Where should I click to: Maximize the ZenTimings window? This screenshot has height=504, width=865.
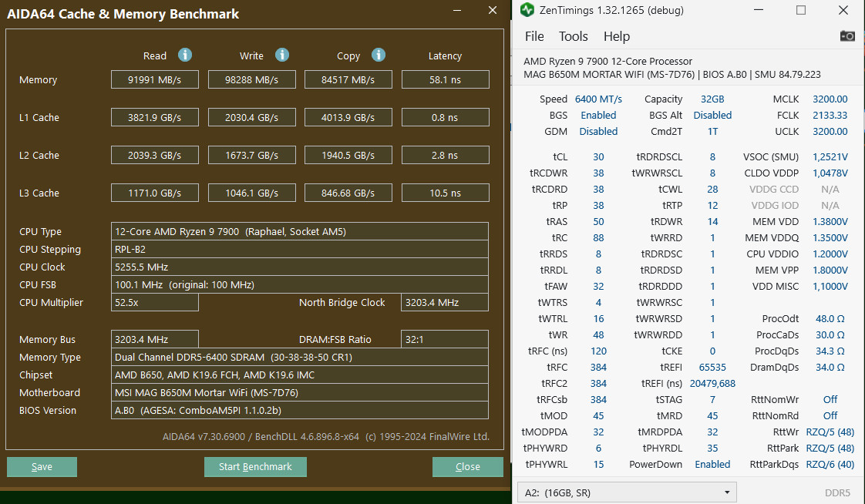pos(801,10)
